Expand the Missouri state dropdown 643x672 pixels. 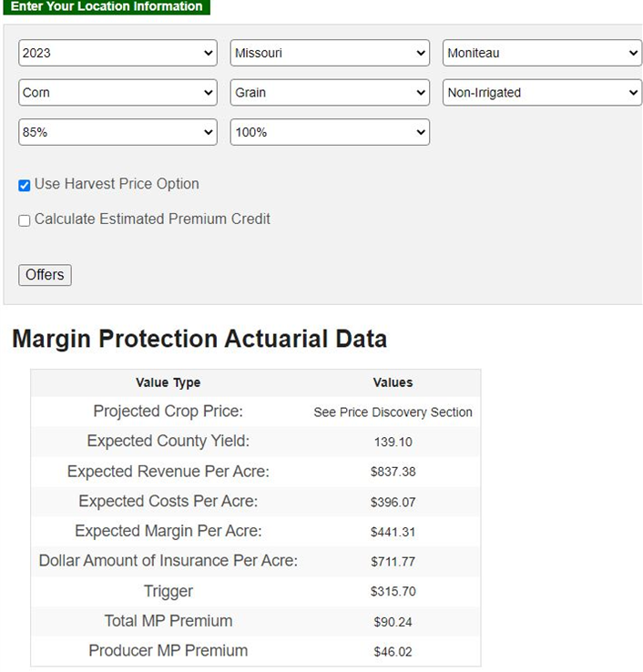pos(330,53)
